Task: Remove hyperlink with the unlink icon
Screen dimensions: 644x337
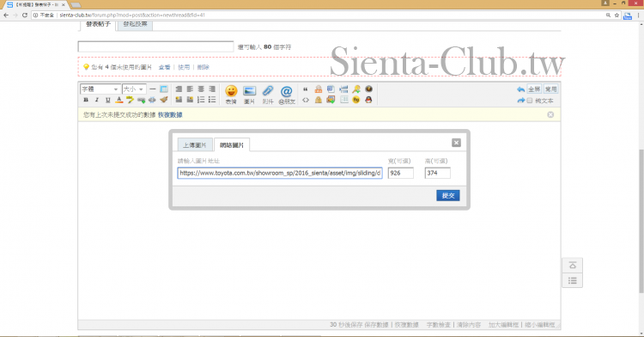Action: 152,100
